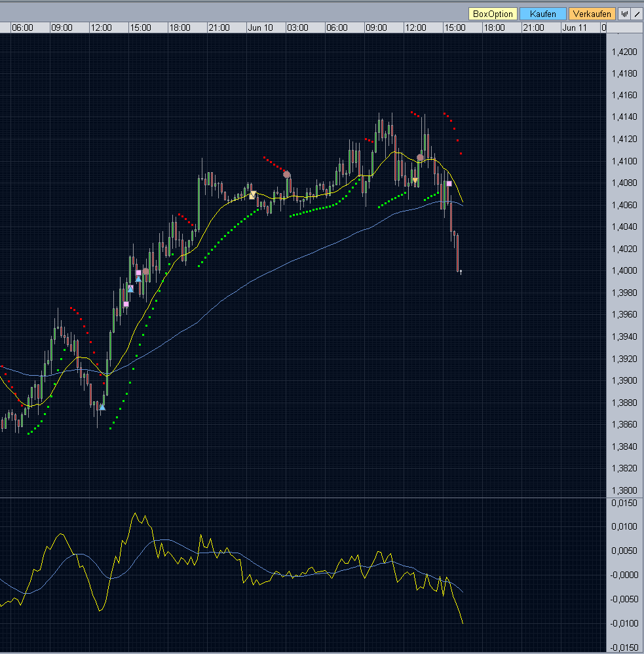Image resolution: width=644 pixels, height=654 pixels.
Task: Click the orange down-triangle sell marker below the Jun 10 midday candles
Action: click(x=415, y=180)
